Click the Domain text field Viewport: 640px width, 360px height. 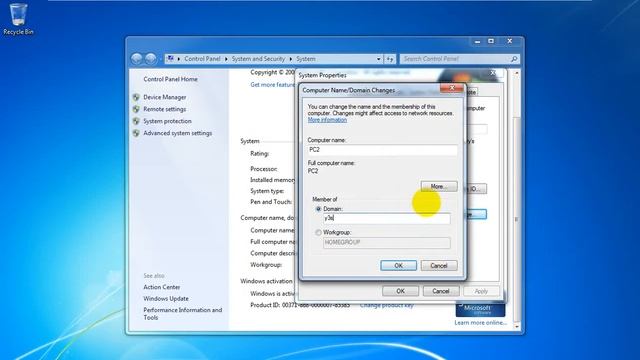click(x=387, y=218)
